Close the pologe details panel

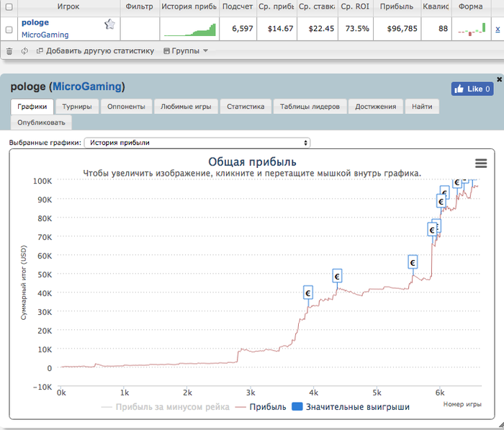click(499, 79)
